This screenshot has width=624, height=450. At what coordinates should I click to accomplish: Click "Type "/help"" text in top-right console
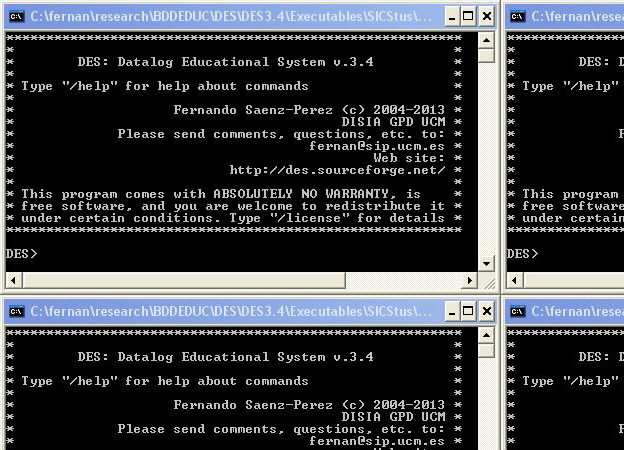point(570,86)
